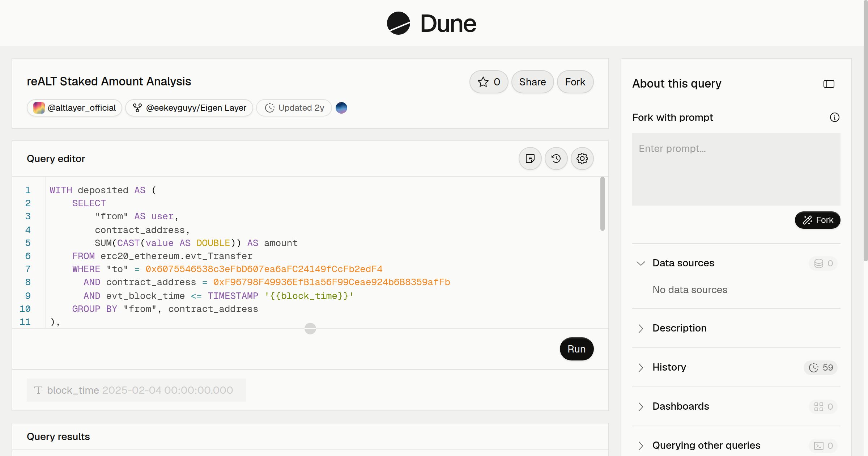Click the round contributor avatar
This screenshot has height=456, width=868.
(341, 108)
